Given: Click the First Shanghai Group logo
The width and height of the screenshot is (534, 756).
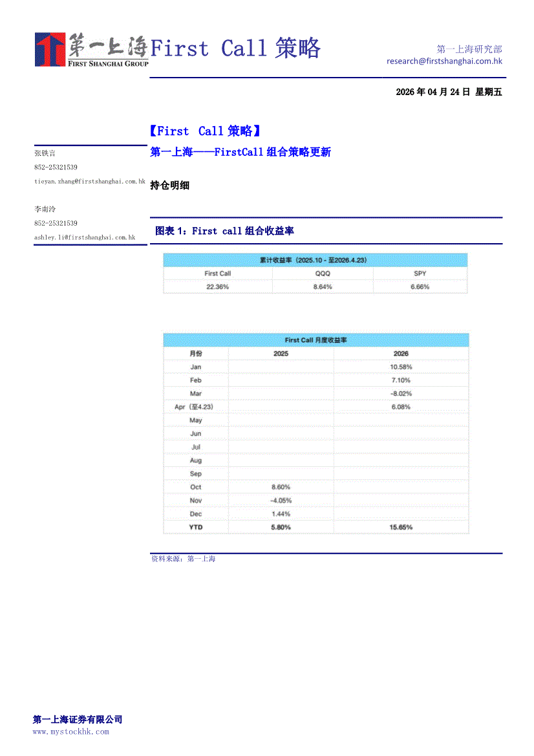Looking at the screenshot, I should point(91,49).
